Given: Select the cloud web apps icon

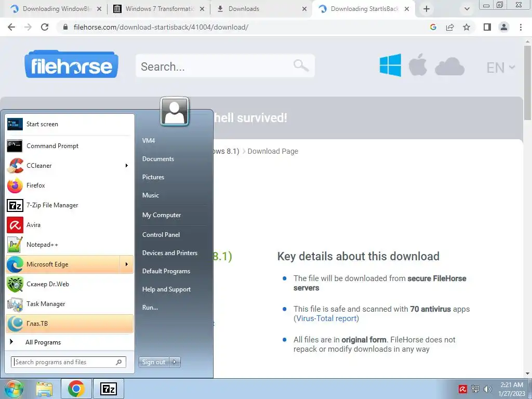Looking at the screenshot, I should (x=449, y=66).
